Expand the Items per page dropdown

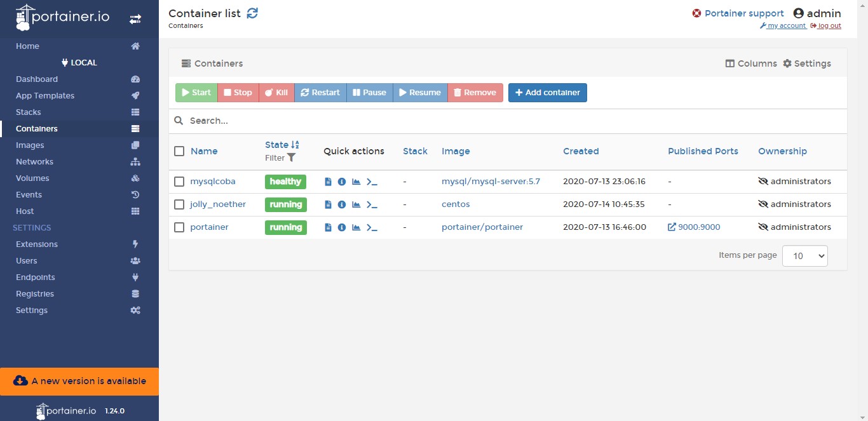click(x=804, y=256)
